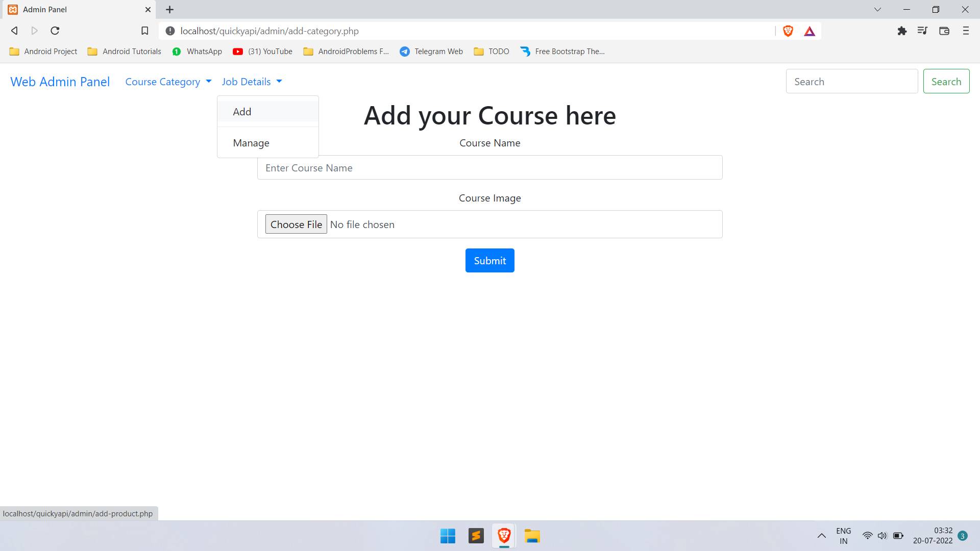Open the TODO bookmark folder
Viewport: 980px width, 551px height.
pyautogui.click(x=492, y=52)
